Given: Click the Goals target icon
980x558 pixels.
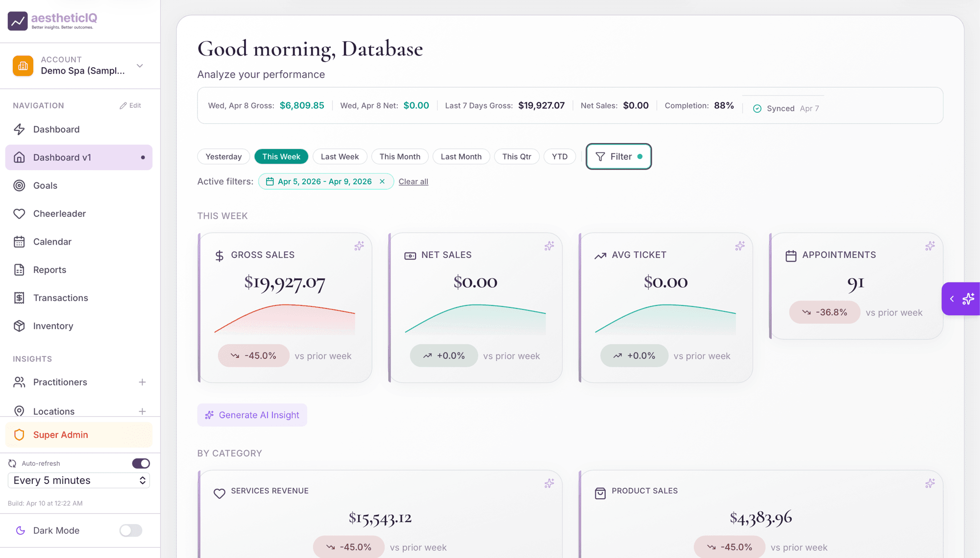Looking at the screenshot, I should click(19, 185).
